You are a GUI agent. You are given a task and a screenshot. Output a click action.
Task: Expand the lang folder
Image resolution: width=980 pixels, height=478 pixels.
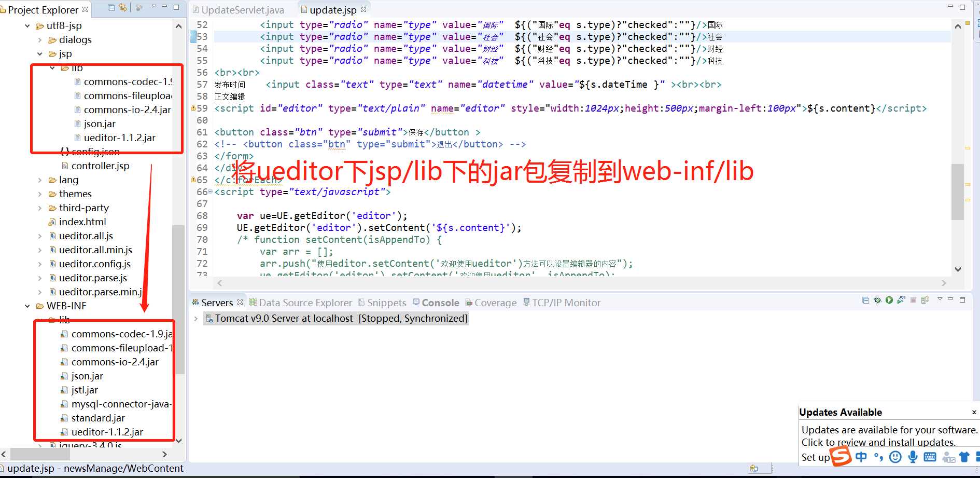40,180
